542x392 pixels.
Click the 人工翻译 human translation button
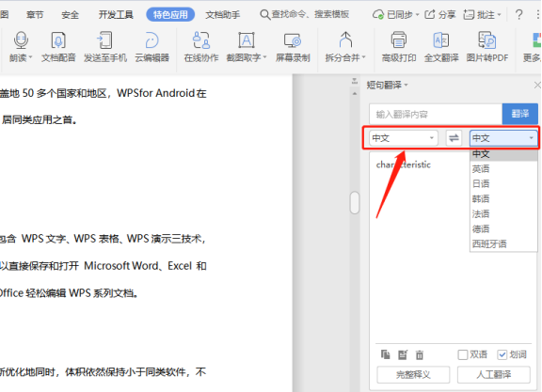click(x=494, y=374)
